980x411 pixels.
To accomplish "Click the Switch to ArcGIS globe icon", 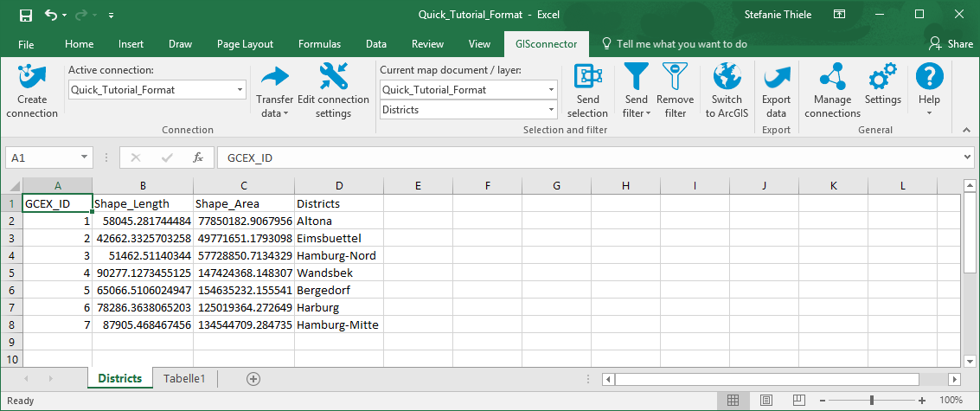I will coord(727,75).
